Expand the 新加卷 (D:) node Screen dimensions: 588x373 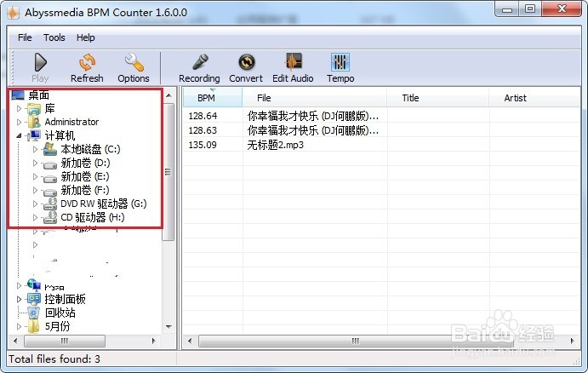click(35, 163)
